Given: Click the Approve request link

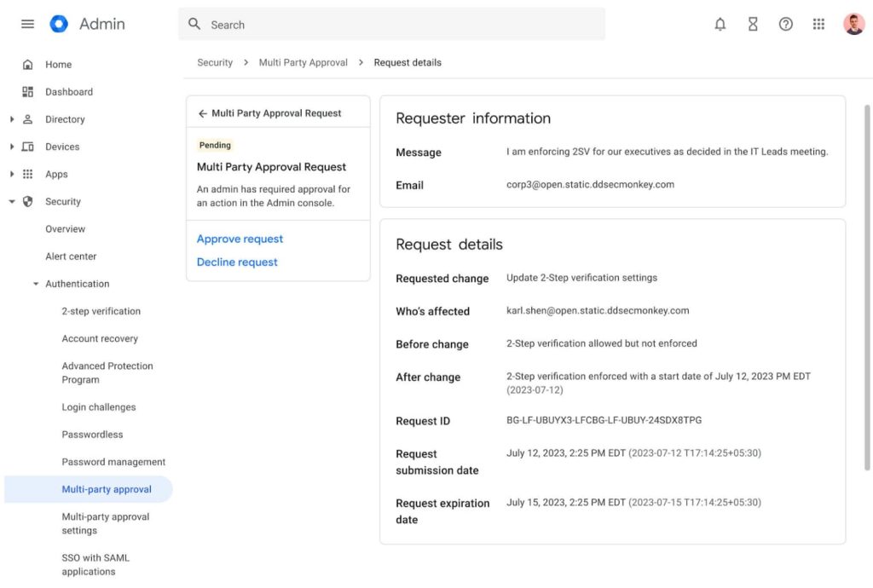Looking at the screenshot, I should tap(240, 239).
